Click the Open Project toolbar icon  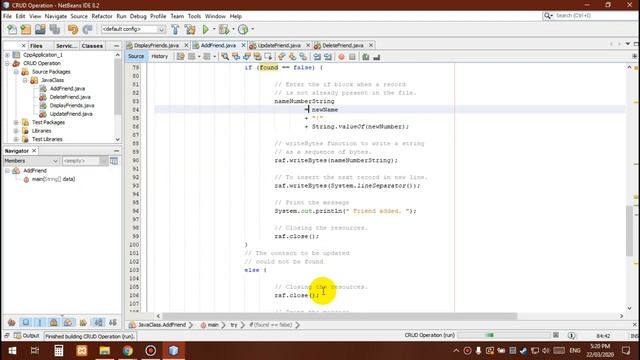pos(40,29)
